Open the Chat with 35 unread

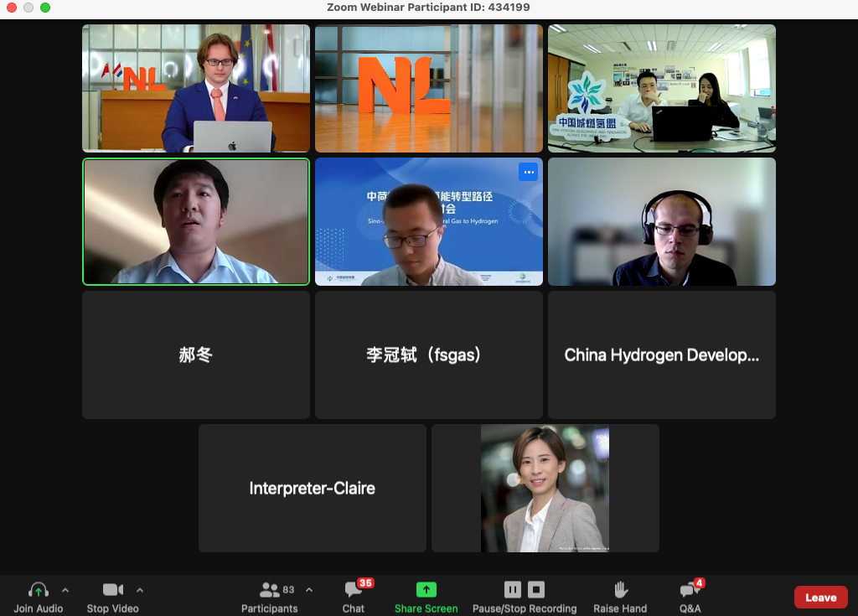354,590
